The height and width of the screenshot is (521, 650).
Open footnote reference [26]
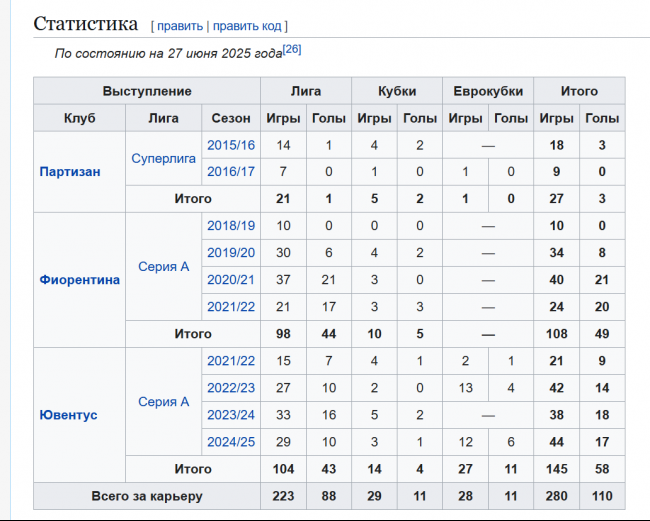point(292,49)
